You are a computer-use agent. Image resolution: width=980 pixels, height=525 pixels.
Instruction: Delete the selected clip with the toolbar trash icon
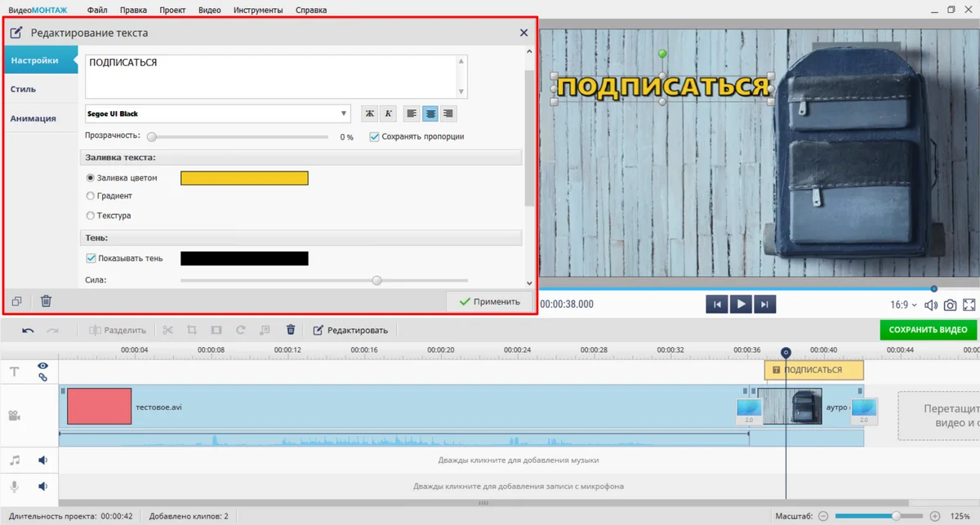point(291,330)
